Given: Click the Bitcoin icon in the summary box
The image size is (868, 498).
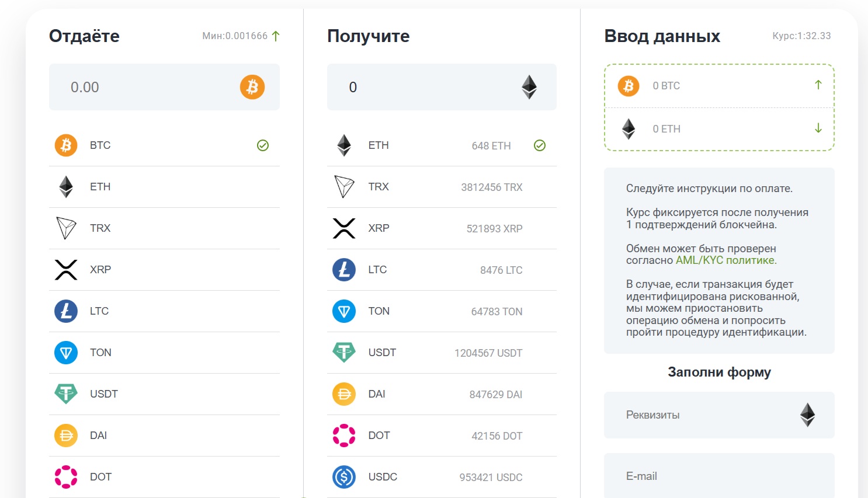Looking at the screenshot, I should (629, 86).
